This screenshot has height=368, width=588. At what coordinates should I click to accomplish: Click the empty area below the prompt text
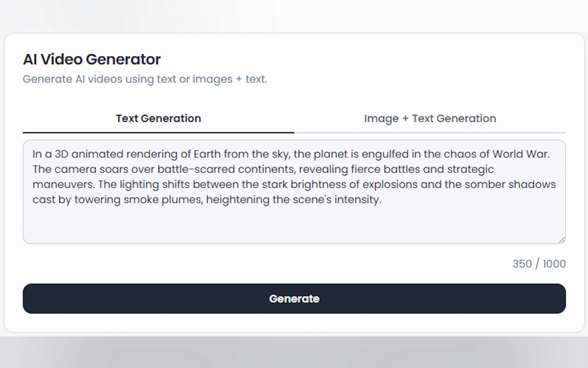(294, 224)
